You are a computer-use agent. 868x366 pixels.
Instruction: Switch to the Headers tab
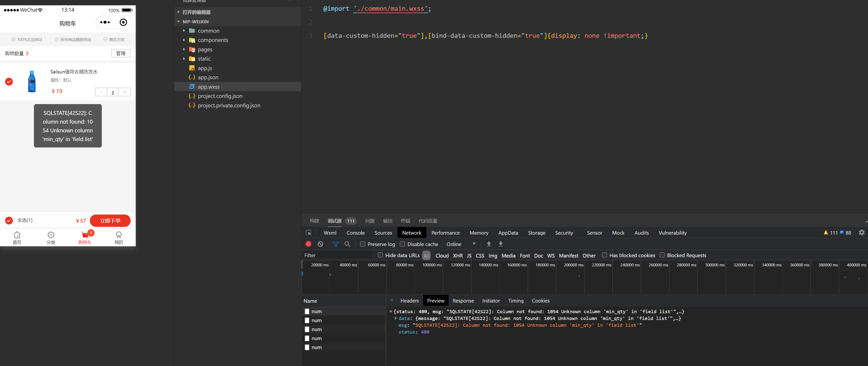pyautogui.click(x=409, y=301)
